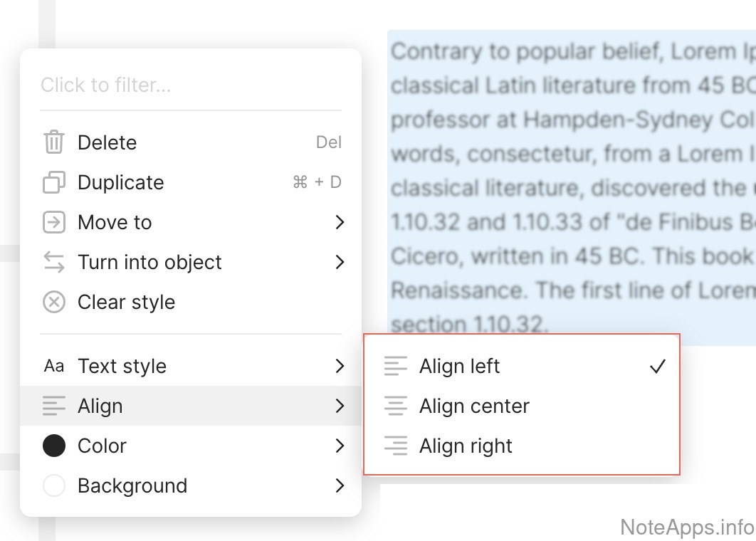Open the Background submenu chevron
Image resolution: width=756 pixels, height=541 pixels.
pos(340,486)
